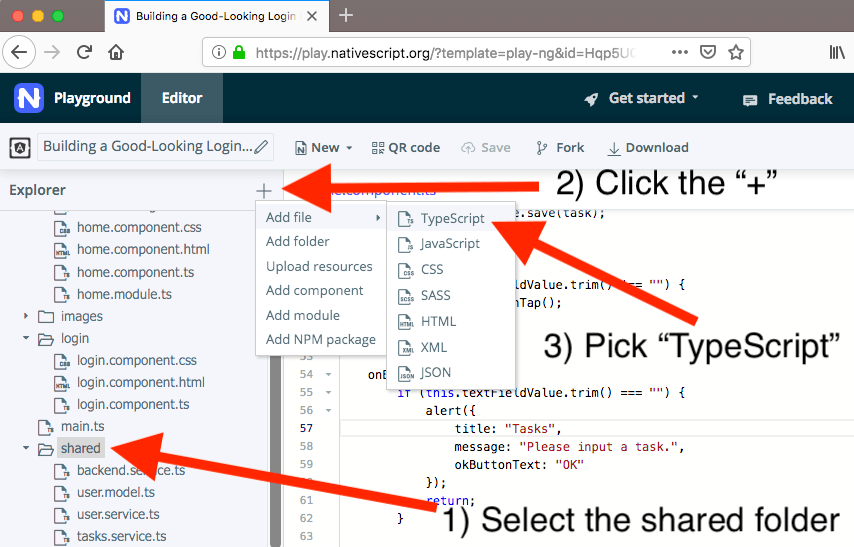
Task: Click the NativeScript Playground logo
Action: [x=29, y=98]
